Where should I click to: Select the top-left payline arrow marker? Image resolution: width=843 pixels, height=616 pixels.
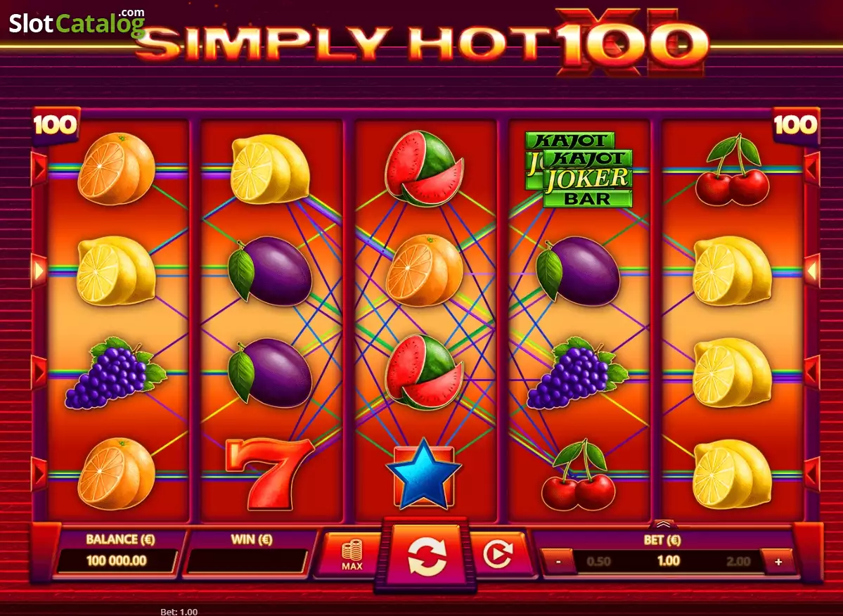(39, 169)
